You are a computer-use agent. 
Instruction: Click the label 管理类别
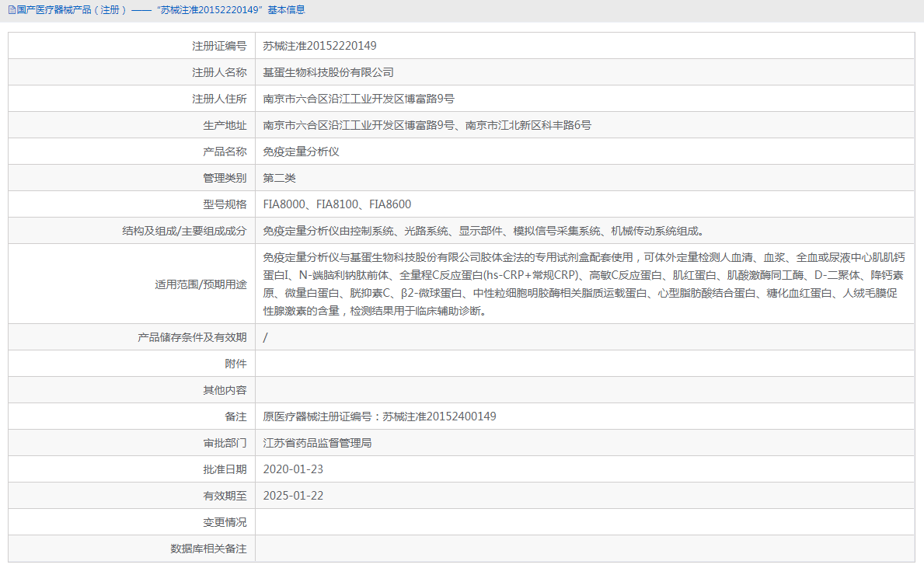[225, 178]
